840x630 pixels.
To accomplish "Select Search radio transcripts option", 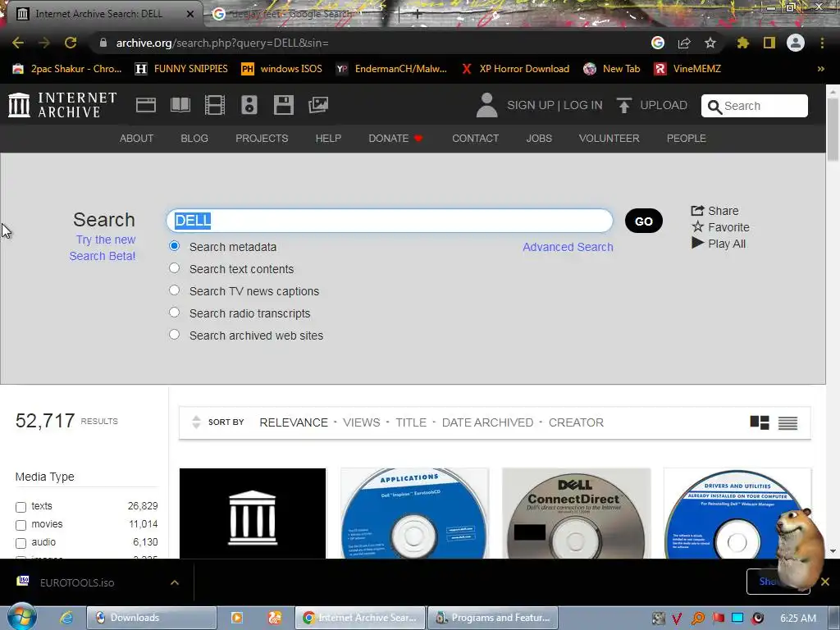I will pos(174,312).
